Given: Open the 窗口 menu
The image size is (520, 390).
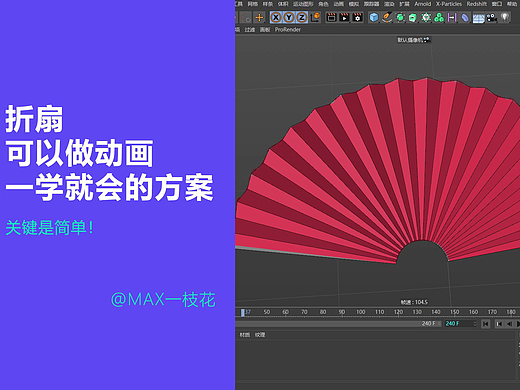Looking at the screenshot, I should click(x=497, y=4).
